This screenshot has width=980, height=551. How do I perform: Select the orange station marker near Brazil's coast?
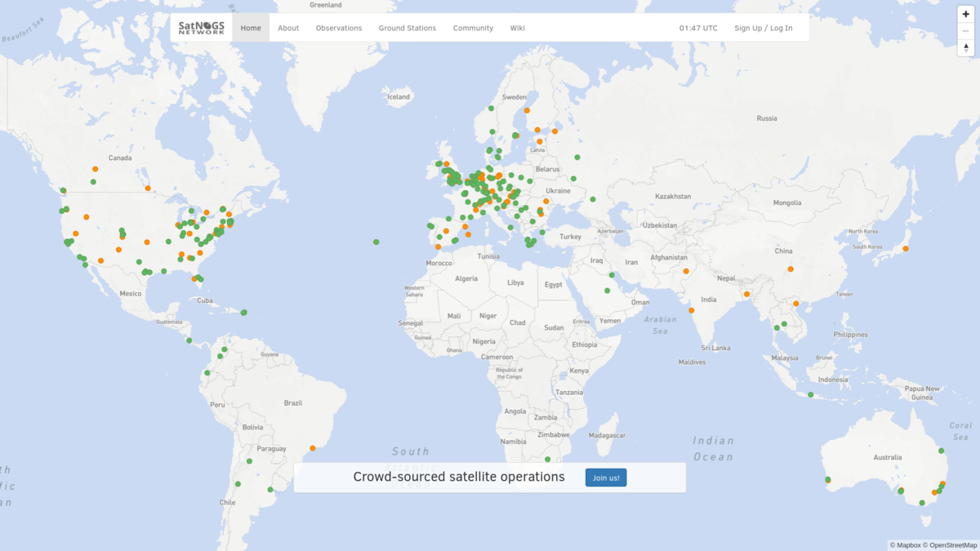pyautogui.click(x=311, y=447)
